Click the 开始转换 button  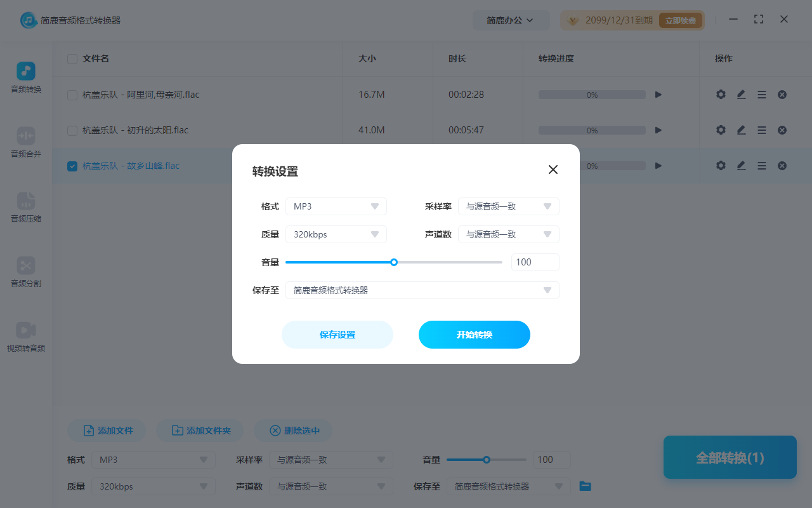pos(474,335)
